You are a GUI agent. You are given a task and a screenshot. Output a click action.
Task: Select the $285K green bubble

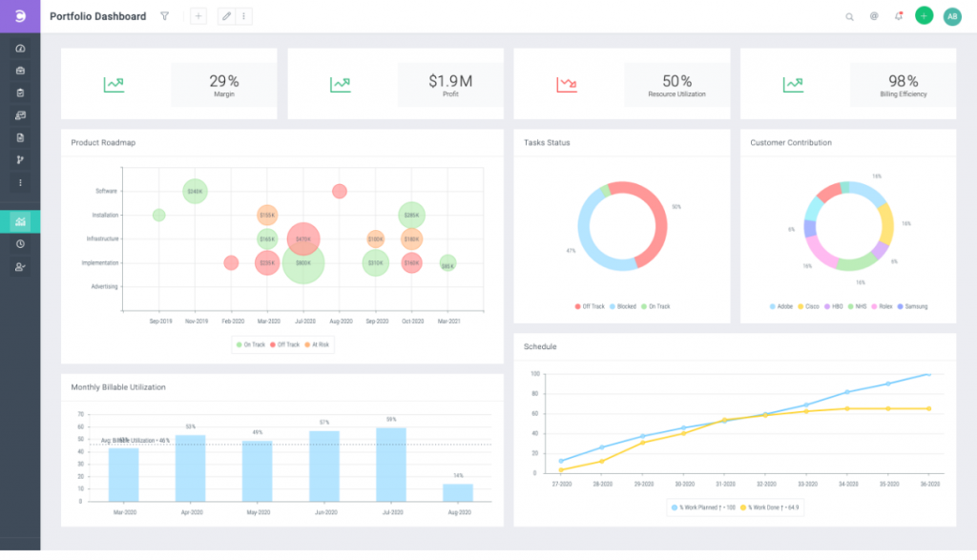pyautogui.click(x=411, y=215)
